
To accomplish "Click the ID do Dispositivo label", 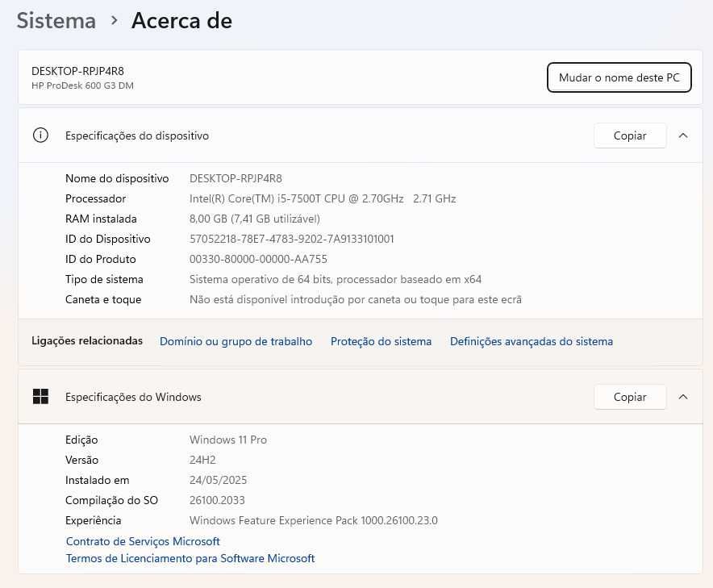I will point(108,239).
